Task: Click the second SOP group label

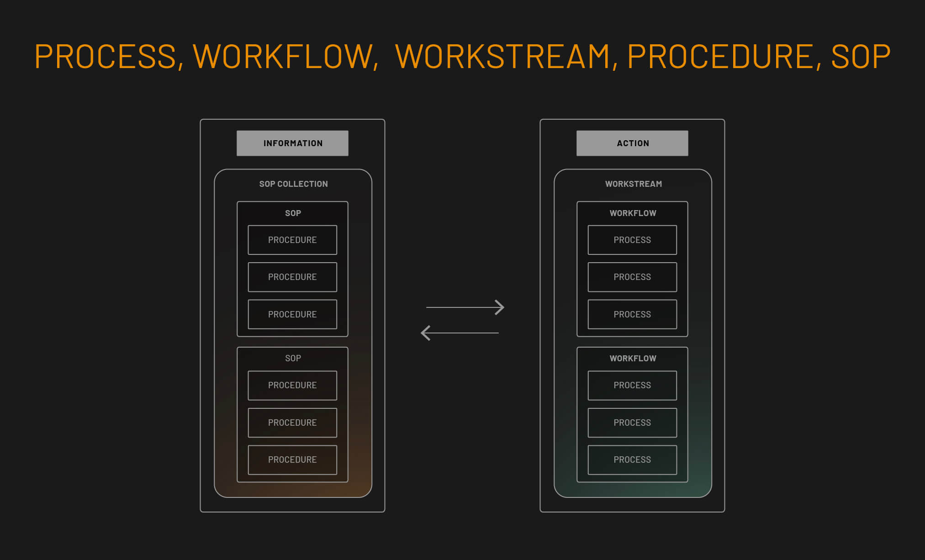Action: 292,358
